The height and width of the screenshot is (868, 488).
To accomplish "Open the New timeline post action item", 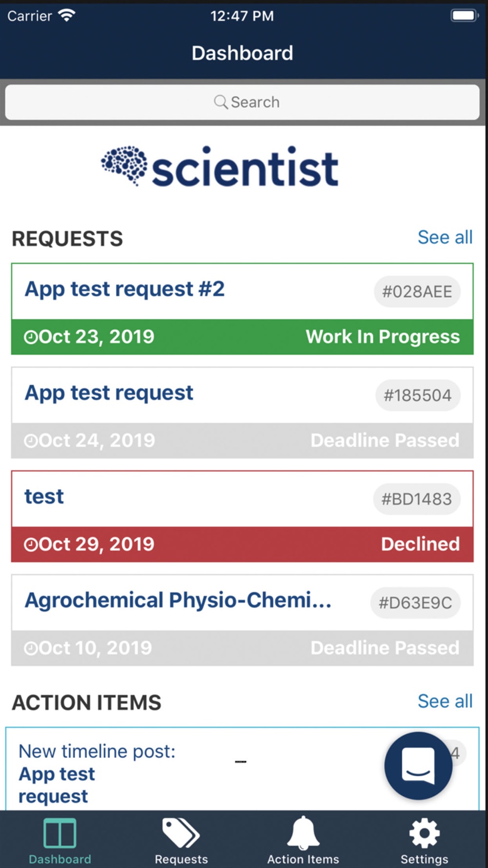I will pyautogui.click(x=243, y=769).
